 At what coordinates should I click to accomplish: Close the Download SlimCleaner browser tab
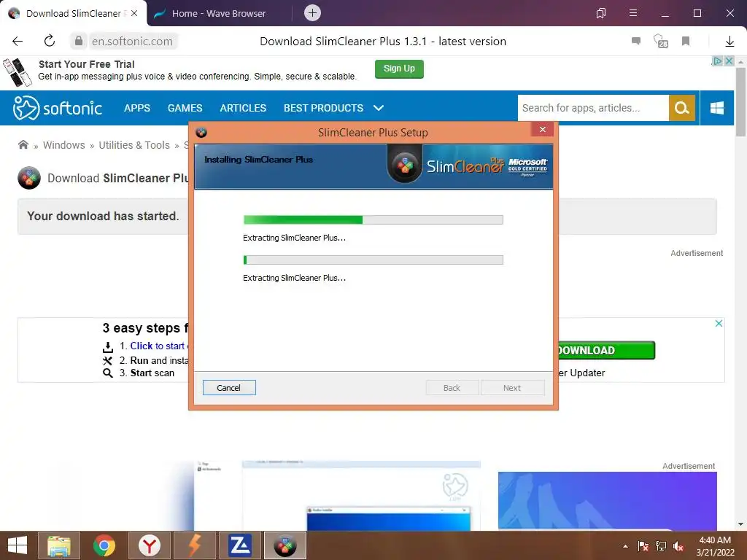[x=134, y=13]
